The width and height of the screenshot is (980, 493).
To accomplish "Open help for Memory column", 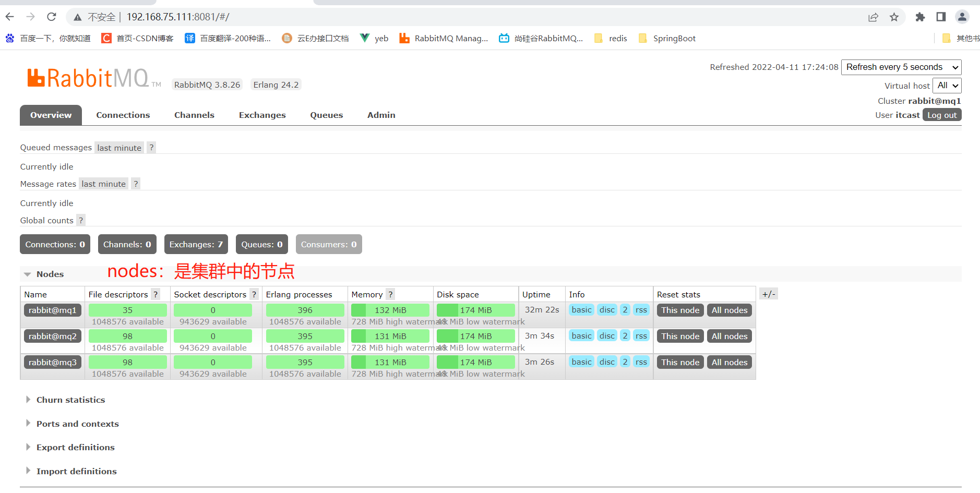I will (390, 294).
